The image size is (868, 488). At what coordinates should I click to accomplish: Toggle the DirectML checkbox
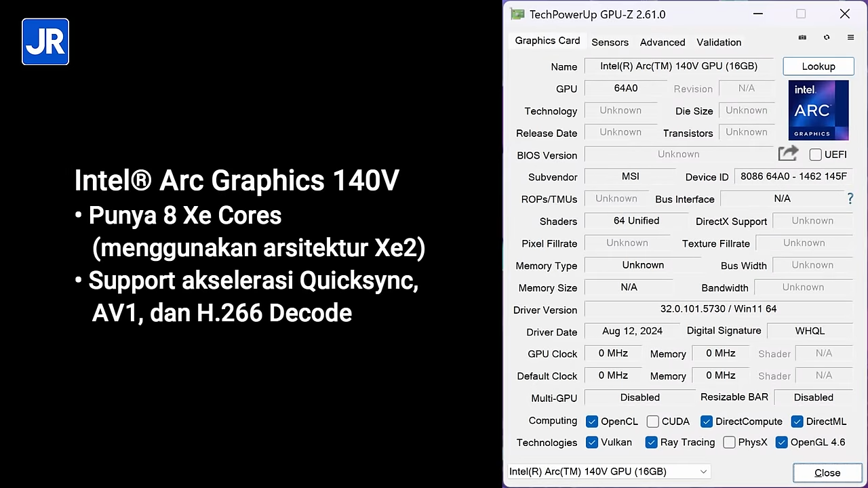pos(797,422)
